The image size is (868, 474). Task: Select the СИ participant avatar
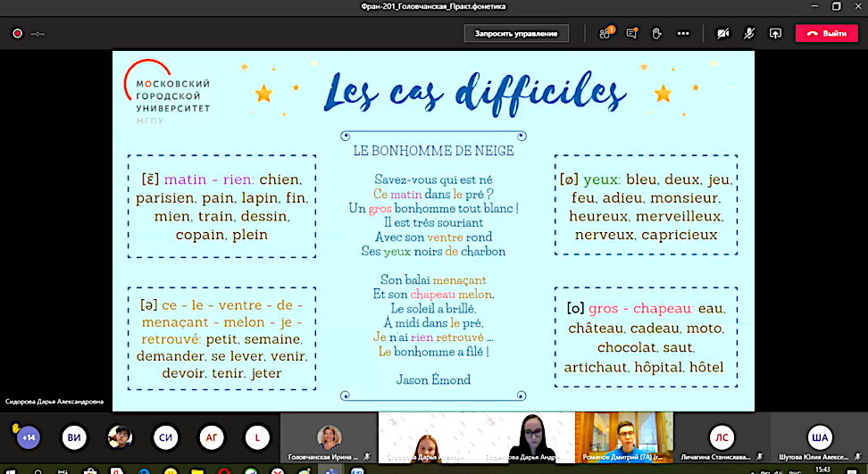pos(166,437)
